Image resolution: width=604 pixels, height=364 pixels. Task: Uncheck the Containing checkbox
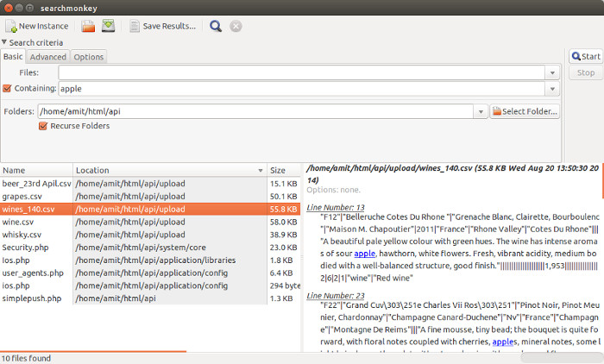click(x=8, y=88)
